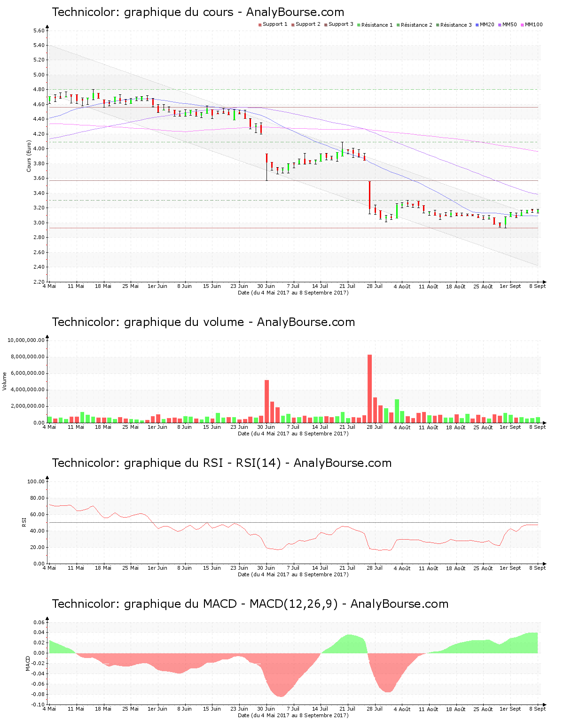The height and width of the screenshot is (728, 564).
Task: Click the 100.00 RSI axis value
Action: (x=36, y=481)
